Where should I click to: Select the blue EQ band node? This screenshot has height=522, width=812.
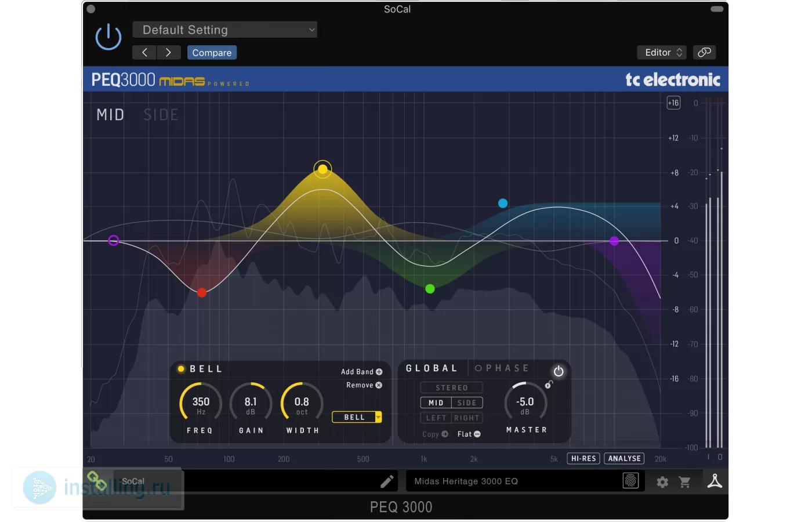tap(503, 203)
